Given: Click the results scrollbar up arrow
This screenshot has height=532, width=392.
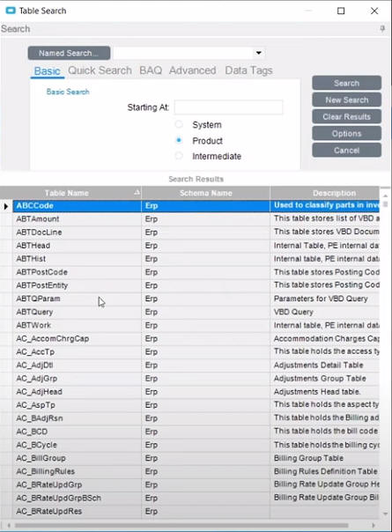Looking at the screenshot, I should [x=385, y=196].
